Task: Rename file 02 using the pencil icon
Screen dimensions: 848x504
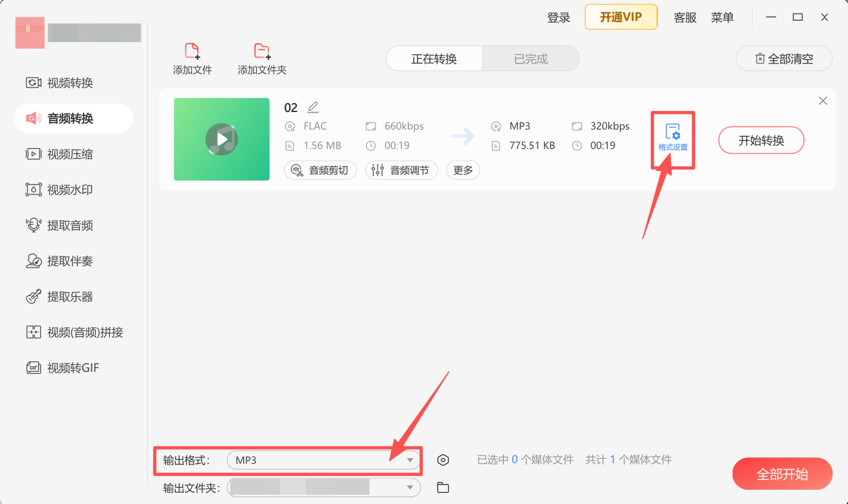Action: click(313, 106)
